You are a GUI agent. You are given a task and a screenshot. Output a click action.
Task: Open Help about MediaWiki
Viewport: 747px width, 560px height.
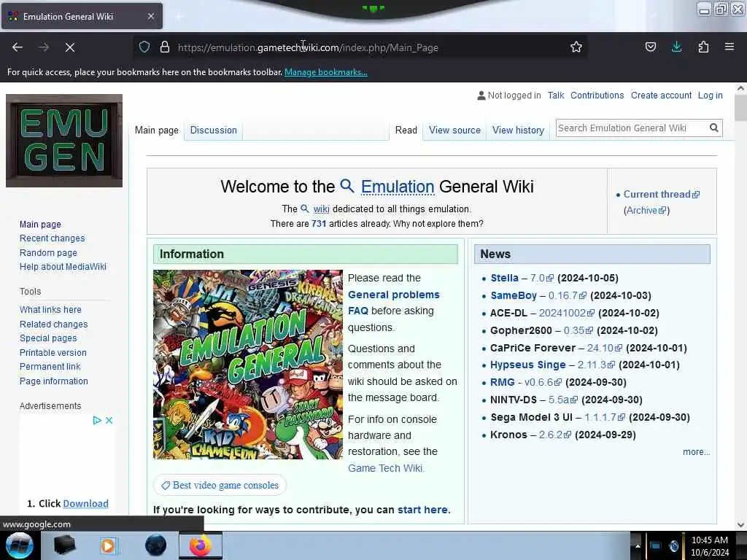point(63,267)
